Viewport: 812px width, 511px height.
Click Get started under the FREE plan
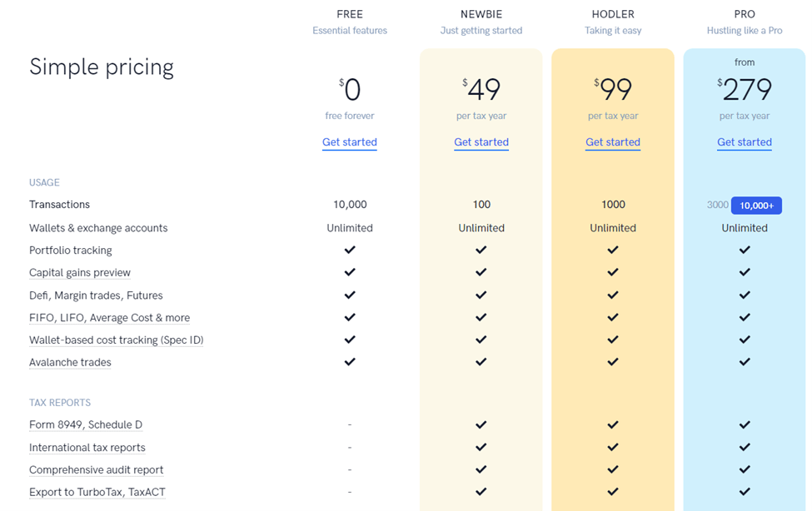pos(350,141)
